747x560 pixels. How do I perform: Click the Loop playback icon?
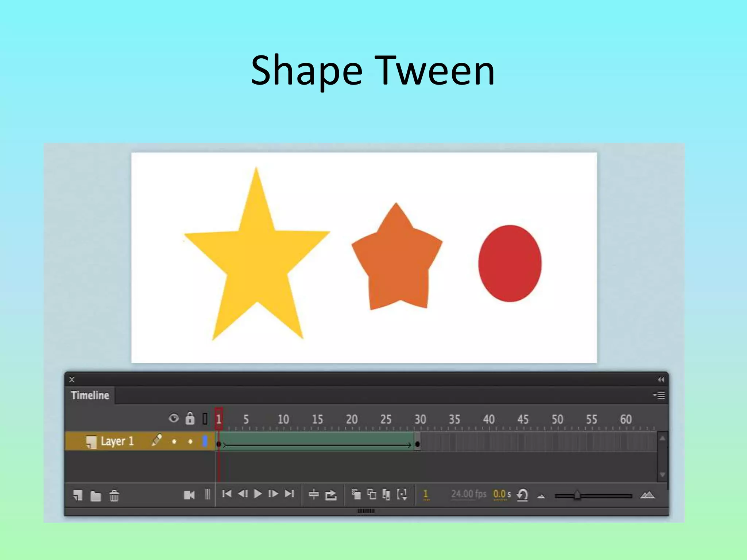pyautogui.click(x=331, y=495)
